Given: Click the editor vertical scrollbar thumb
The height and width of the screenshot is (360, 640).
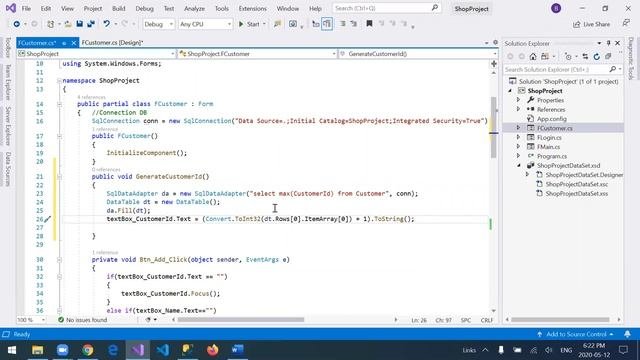Looking at the screenshot, I should coord(493,128).
